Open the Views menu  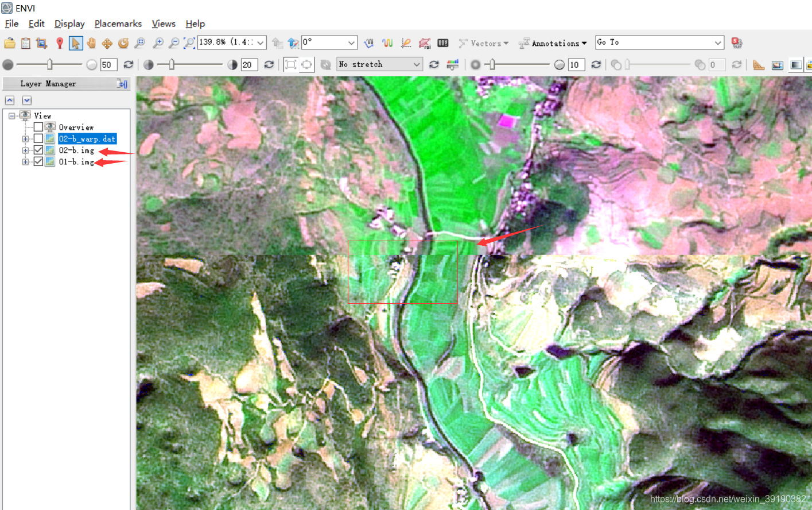tap(164, 24)
